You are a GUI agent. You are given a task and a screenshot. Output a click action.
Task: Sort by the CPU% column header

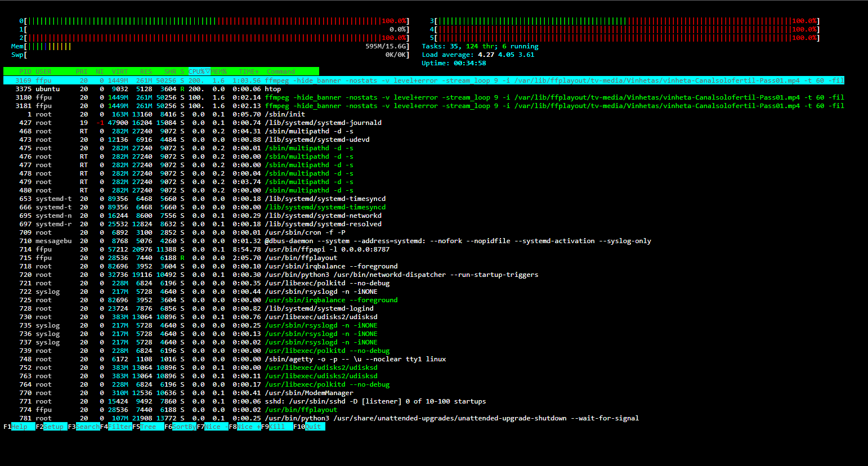click(198, 71)
